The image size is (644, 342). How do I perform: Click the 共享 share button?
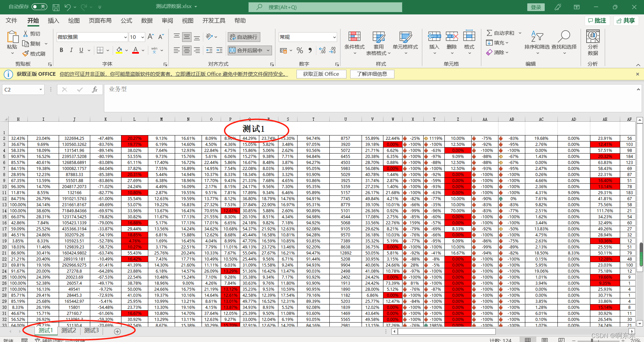[626, 21]
